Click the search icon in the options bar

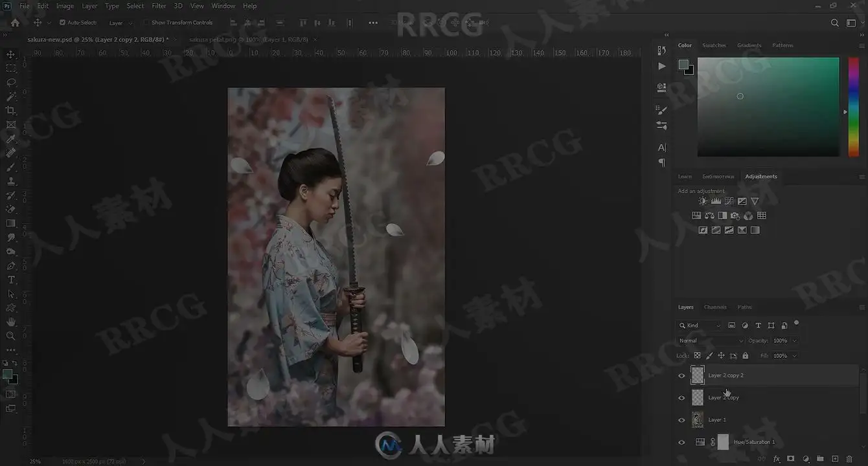click(x=835, y=23)
